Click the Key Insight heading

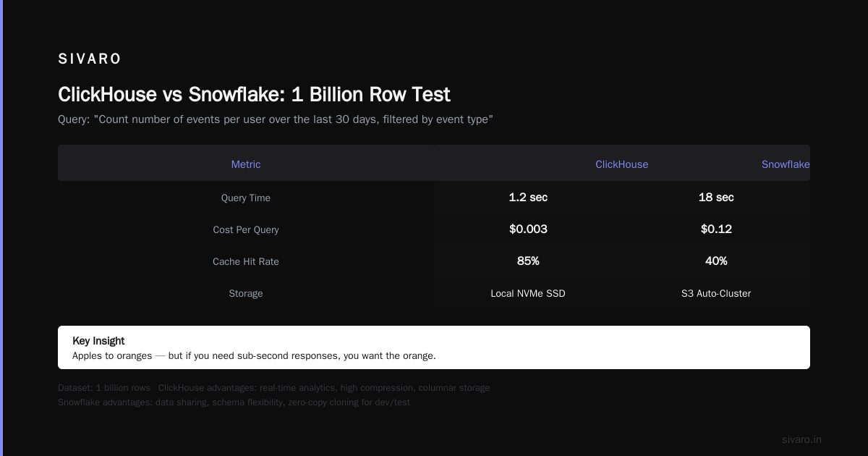[98, 340]
